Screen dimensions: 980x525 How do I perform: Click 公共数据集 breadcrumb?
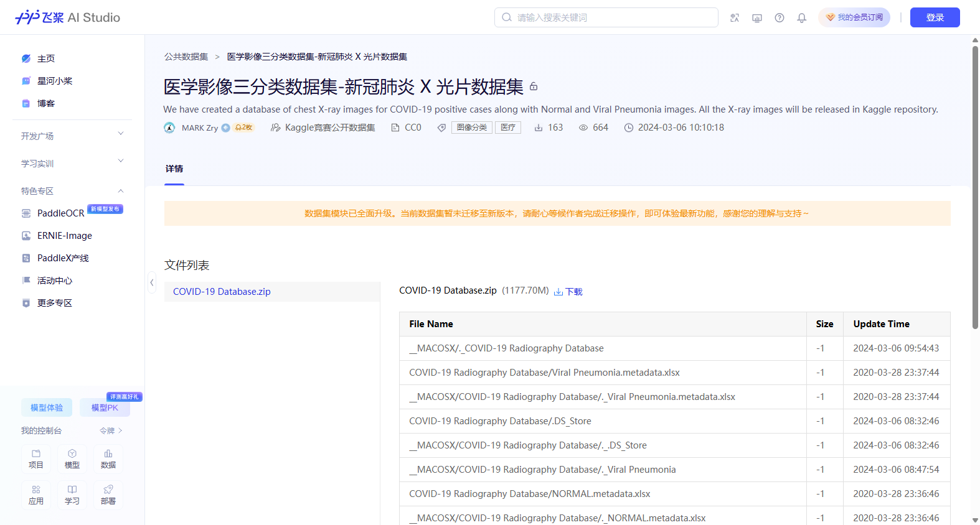(186, 57)
